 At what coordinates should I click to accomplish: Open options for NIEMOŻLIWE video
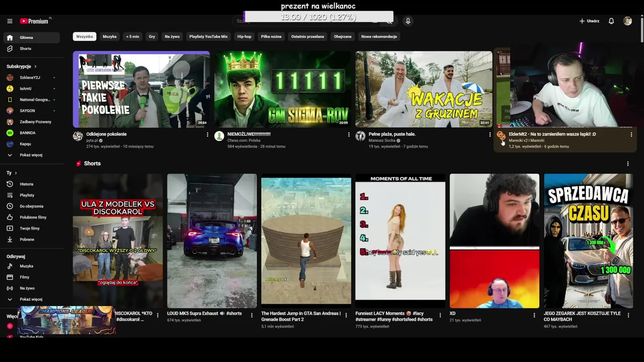349,135
